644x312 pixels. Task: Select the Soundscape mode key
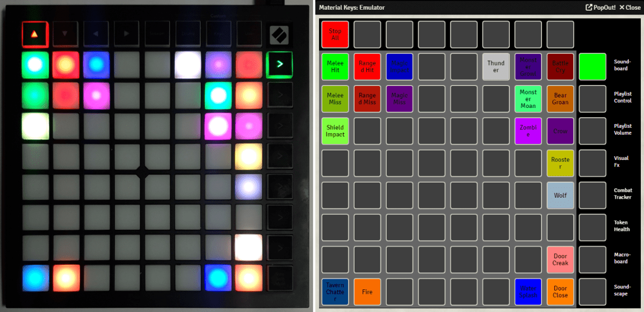coord(592,292)
